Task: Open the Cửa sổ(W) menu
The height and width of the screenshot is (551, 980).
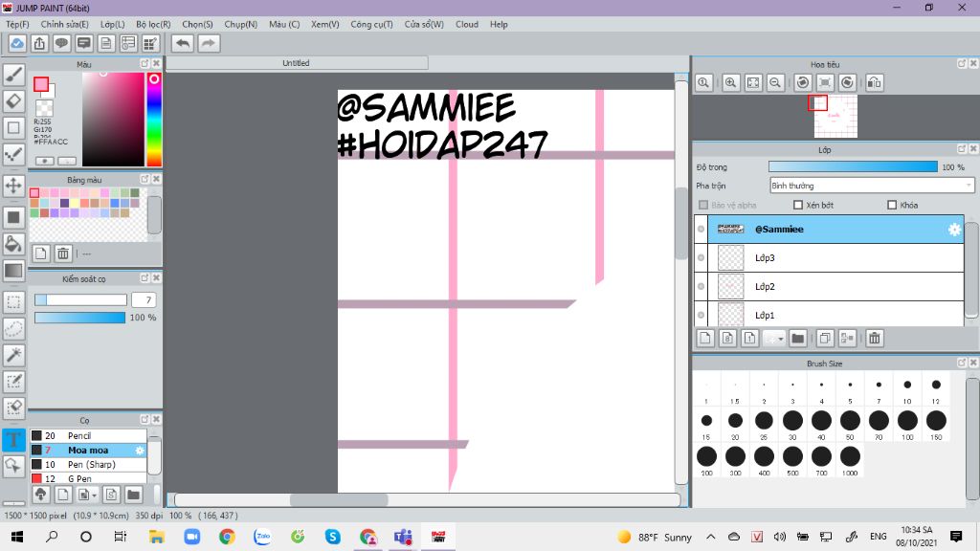Action: 424,24
